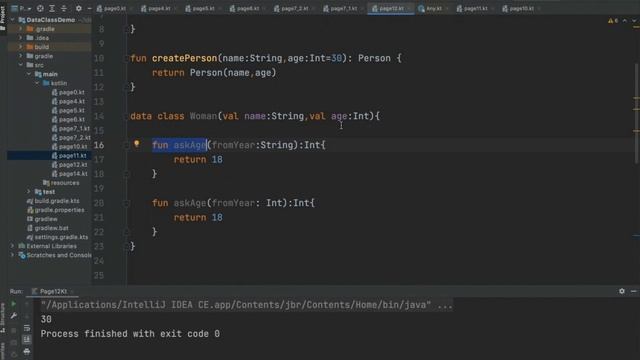Click Collapse All in Project toolbar

coord(64,8)
